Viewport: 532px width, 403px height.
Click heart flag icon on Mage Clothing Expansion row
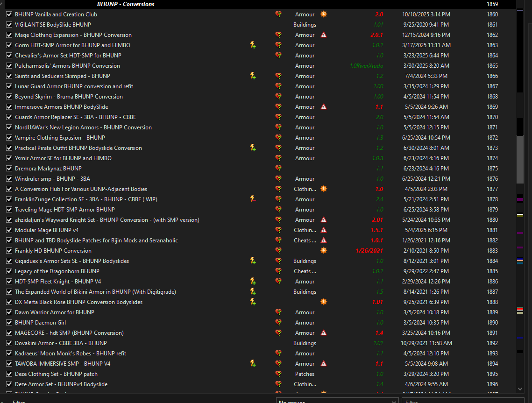point(278,35)
